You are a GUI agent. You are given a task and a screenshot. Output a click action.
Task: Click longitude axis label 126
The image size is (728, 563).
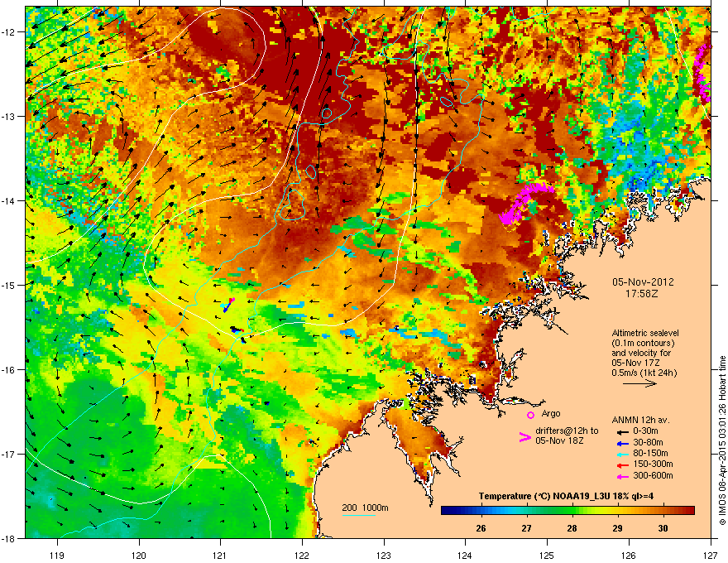pyautogui.click(x=629, y=555)
